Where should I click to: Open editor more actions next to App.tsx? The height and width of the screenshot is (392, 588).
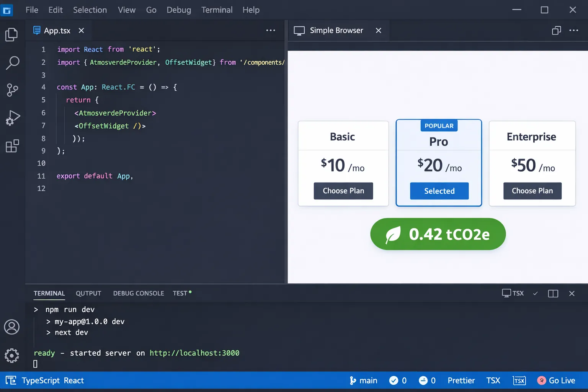point(271,30)
